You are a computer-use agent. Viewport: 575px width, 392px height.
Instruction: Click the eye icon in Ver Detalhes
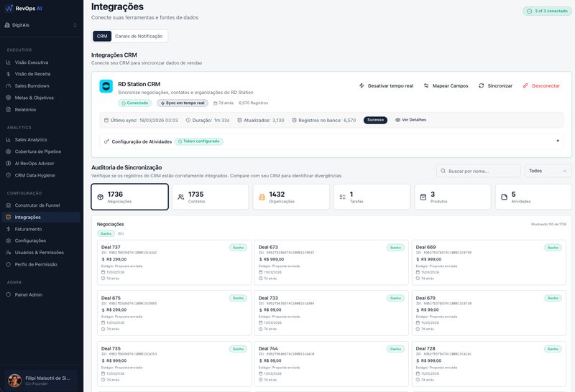(397, 120)
